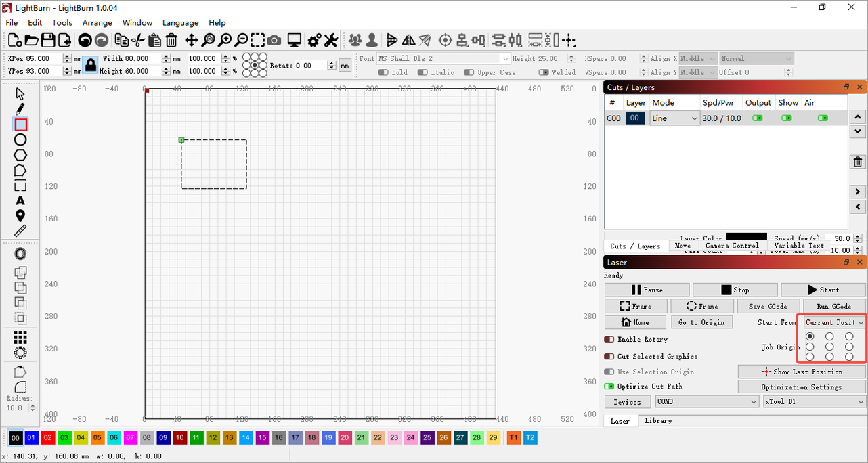Toggle the aspect ratio lock icon
868x463 pixels.
[91, 65]
